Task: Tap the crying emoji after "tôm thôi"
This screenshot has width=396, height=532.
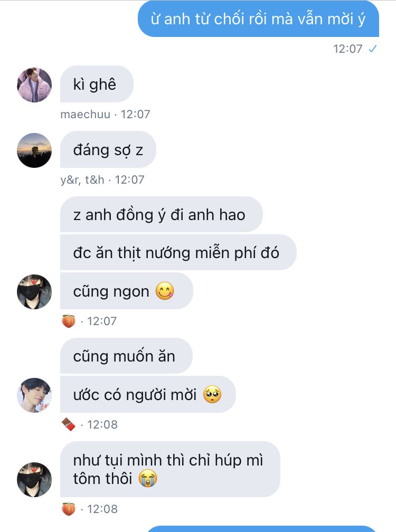Action: 148,479
